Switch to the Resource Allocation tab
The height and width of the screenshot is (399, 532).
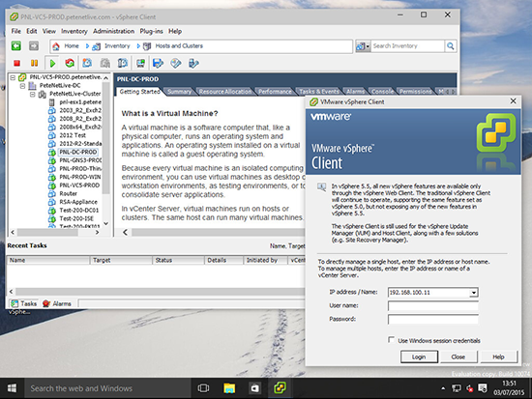(x=225, y=92)
